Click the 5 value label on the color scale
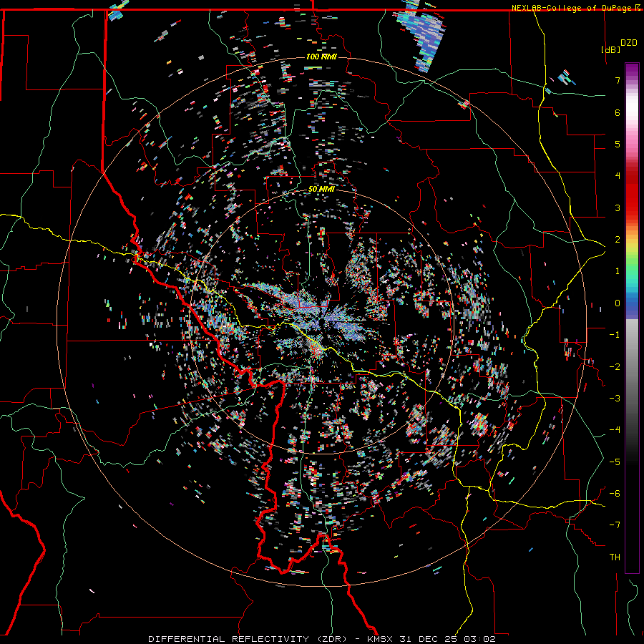Screen dimensions: 644x644 [618, 144]
